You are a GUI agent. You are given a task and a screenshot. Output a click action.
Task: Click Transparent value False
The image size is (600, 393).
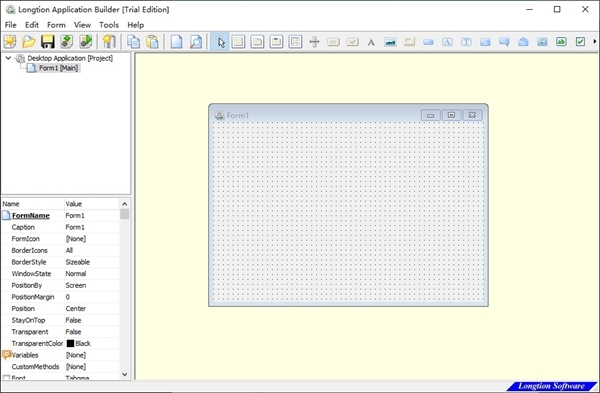73,332
